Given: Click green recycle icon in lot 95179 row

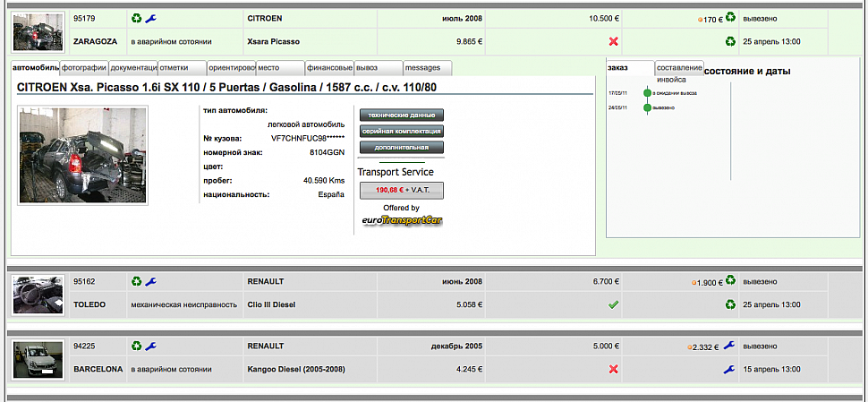Looking at the screenshot, I should (x=137, y=18).
